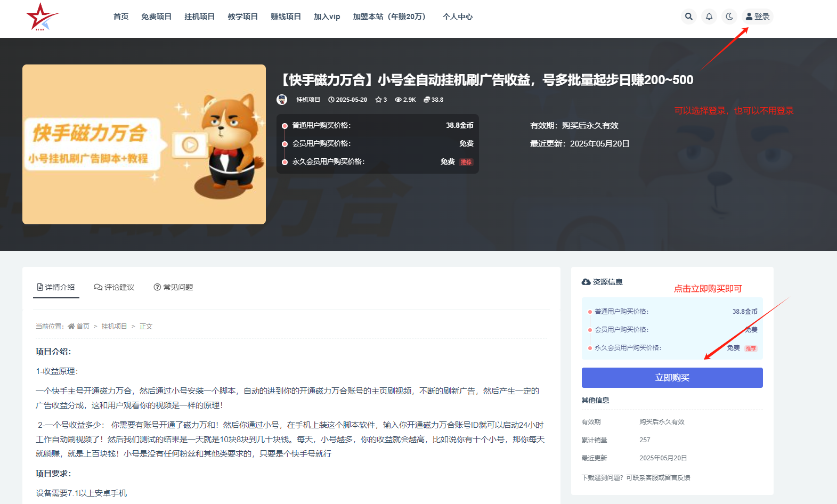The image size is (837, 504).
Task: Click the author avatar under title
Action: 282,100
